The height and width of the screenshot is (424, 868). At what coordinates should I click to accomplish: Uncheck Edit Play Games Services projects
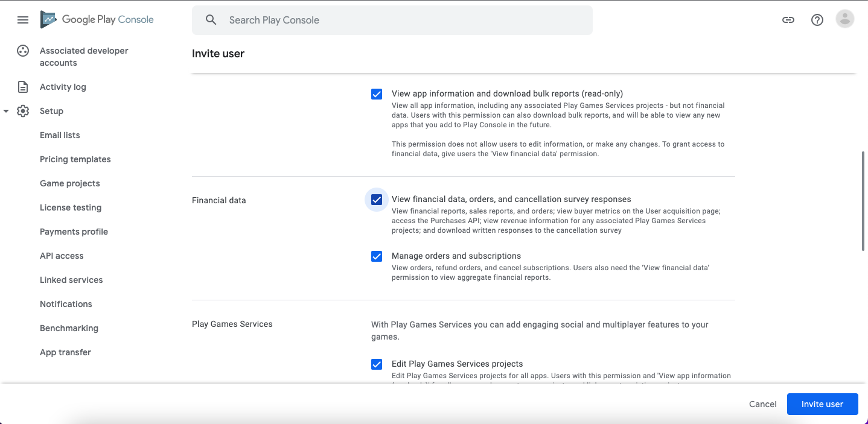pyautogui.click(x=377, y=364)
